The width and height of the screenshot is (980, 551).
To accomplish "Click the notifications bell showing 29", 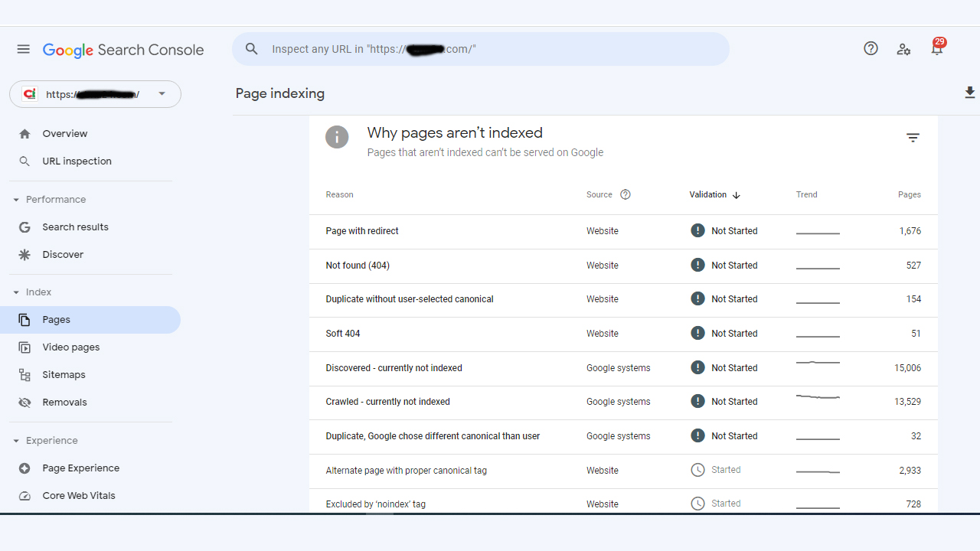I will click(x=936, y=48).
